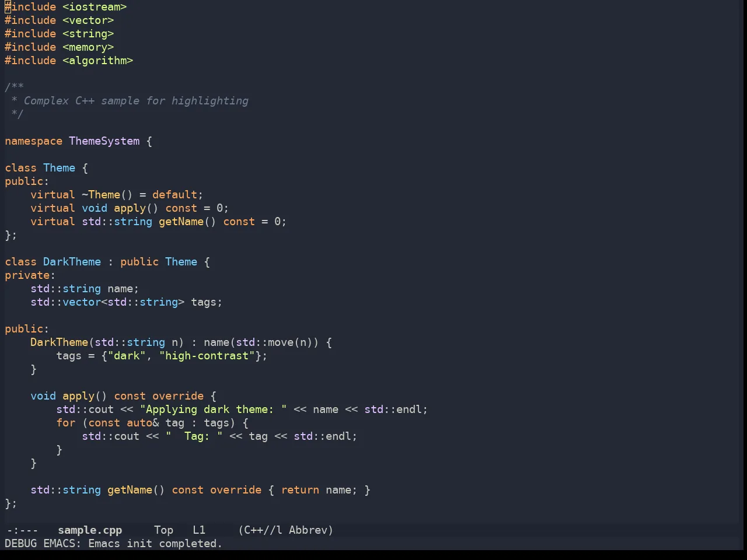Click the "L1" line number indicator
747x560 pixels.
pyautogui.click(x=199, y=530)
